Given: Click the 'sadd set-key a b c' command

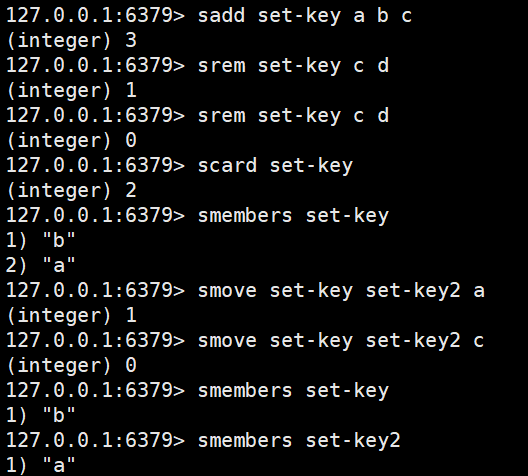Looking at the screenshot, I should pos(305,16).
